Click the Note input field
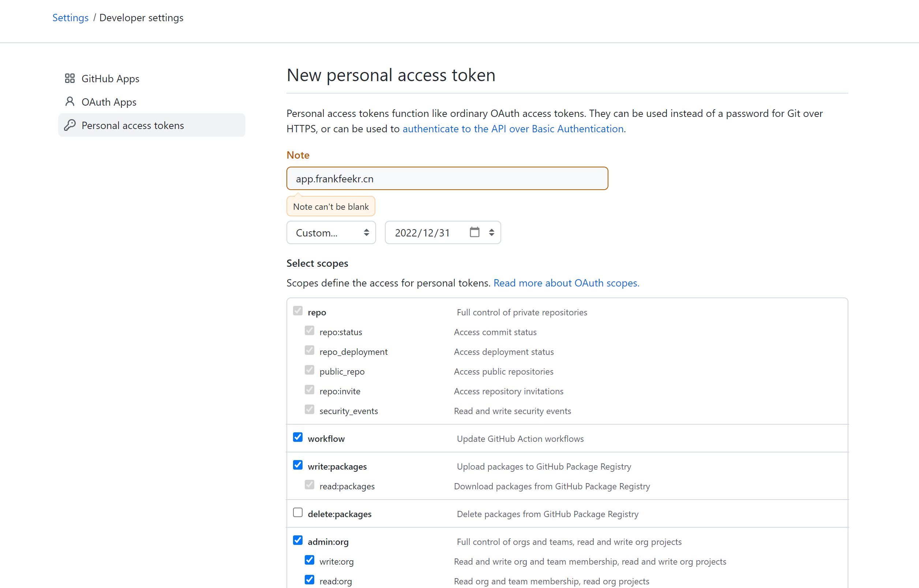 pyautogui.click(x=447, y=178)
